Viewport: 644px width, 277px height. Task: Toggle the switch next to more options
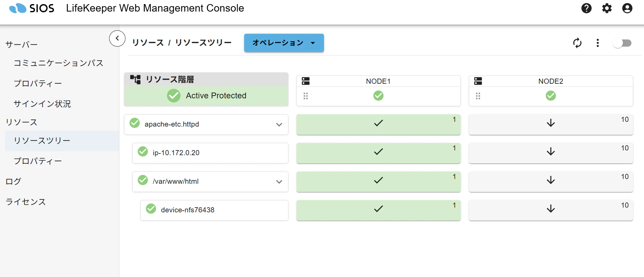pyautogui.click(x=622, y=43)
